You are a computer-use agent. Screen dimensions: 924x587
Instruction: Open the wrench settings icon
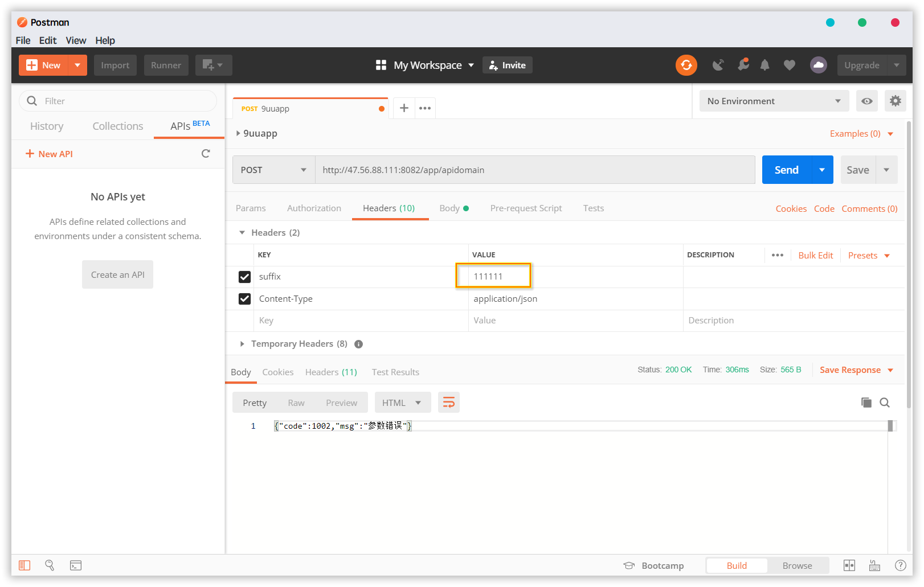coord(743,64)
